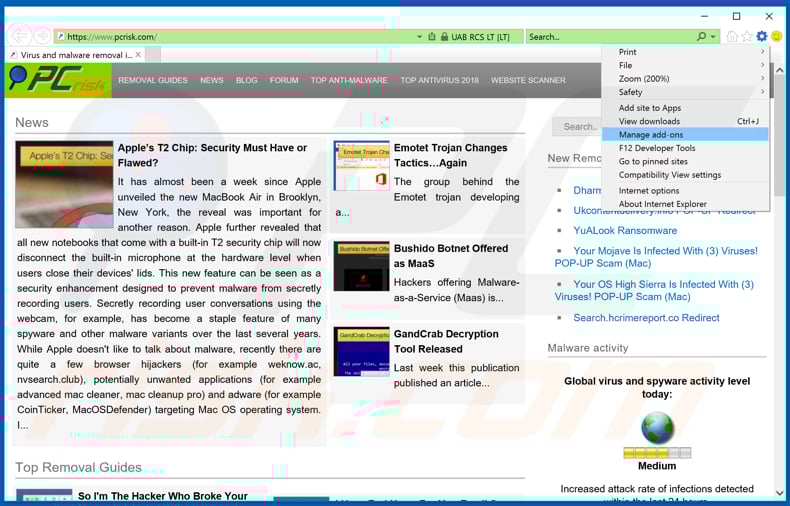Click the browser Forward arrow button
Viewport: 790px width, 506px height.
coord(42,36)
